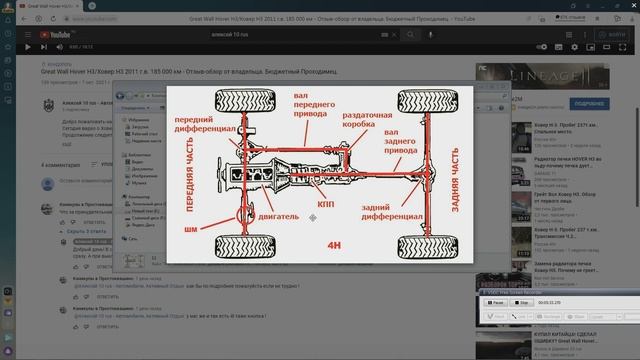Reload the page in browser toolbar
The width and height of the screenshot is (640, 360).
click(x=53, y=19)
